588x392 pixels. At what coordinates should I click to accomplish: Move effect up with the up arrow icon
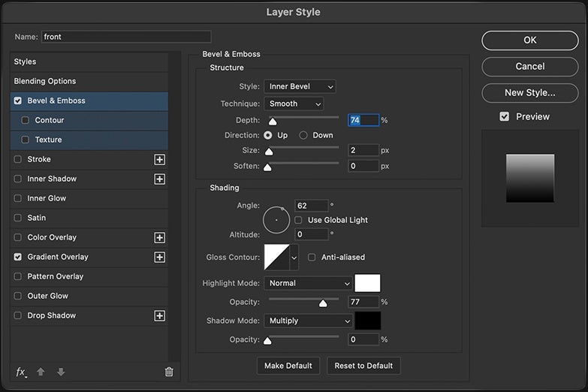(x=41, y=372)
